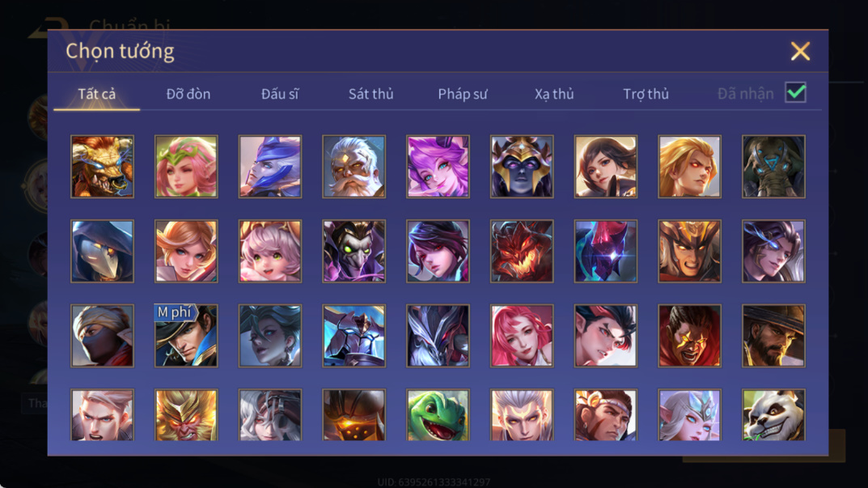Pick the golden monkey king hero

click(x=186, y=414)
